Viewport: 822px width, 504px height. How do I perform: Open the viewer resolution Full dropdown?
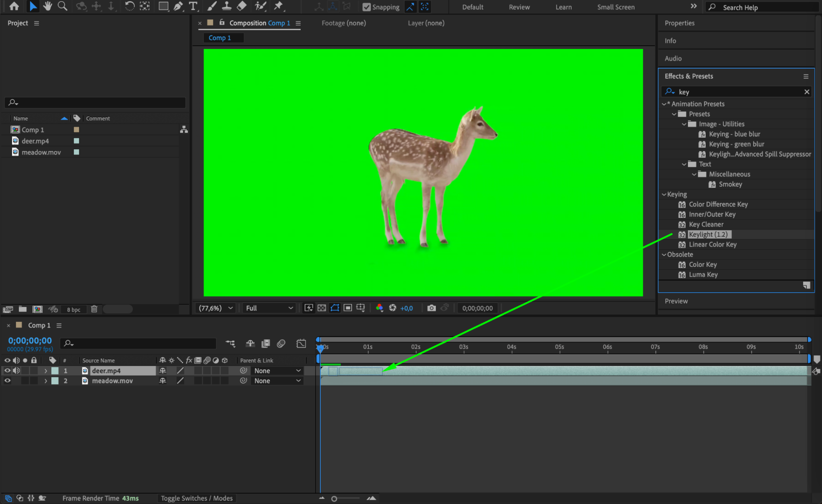(269, 308)
